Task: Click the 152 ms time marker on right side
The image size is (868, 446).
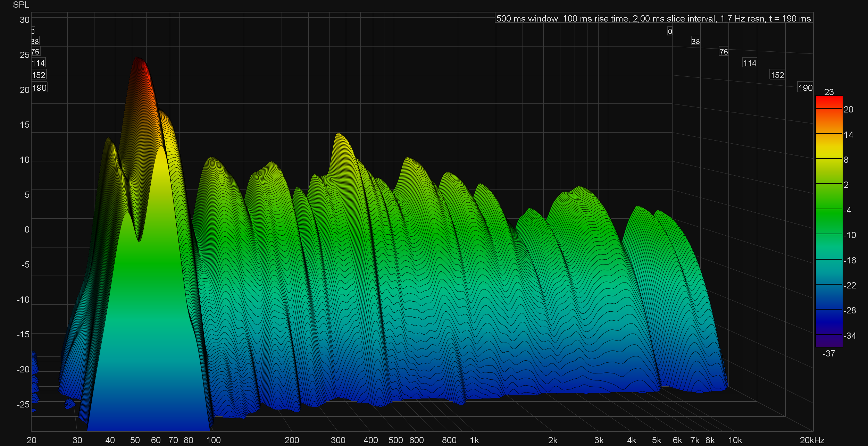Action: (777, 75)
